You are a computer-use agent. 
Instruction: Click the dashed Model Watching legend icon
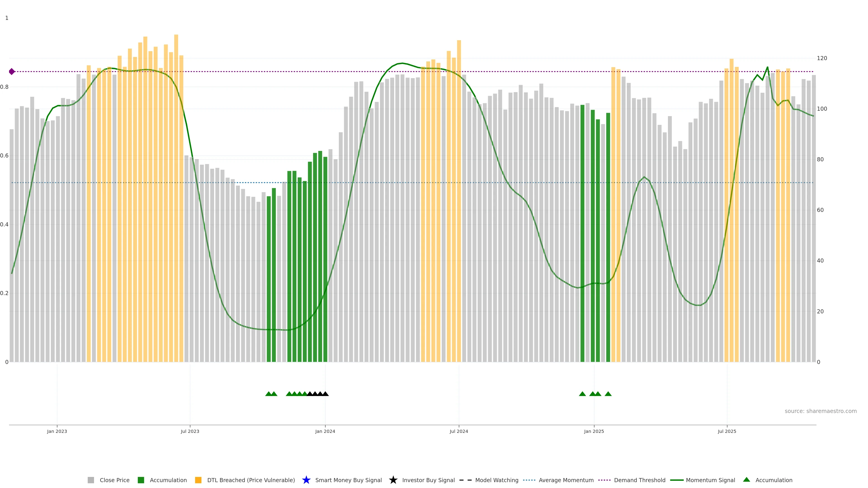coord(465,480)
